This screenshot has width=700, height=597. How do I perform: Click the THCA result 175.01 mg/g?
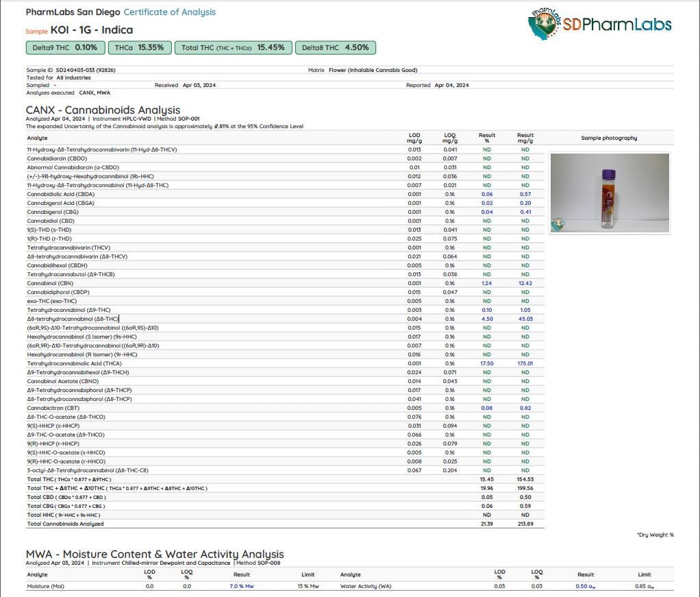click(x=525, y=364)
